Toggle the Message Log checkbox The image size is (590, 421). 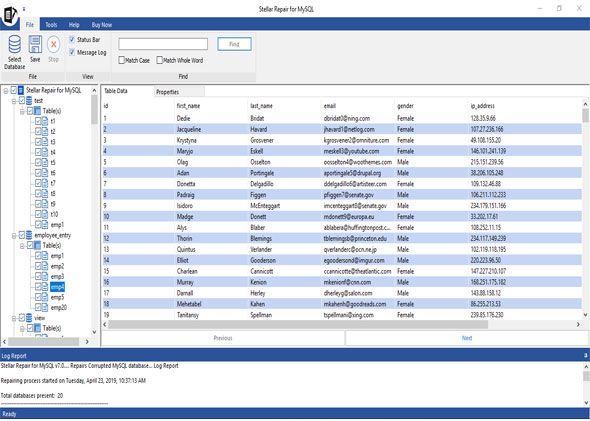pyautogui.click(x=72, y=52)
